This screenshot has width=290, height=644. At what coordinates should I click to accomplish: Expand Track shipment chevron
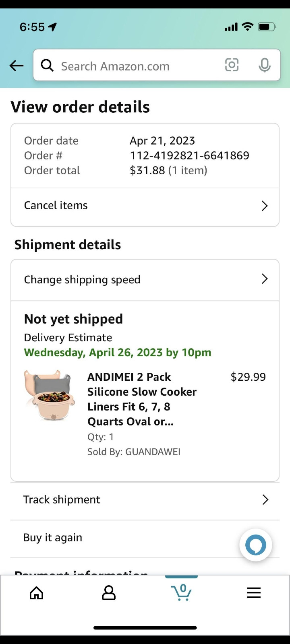(265, 500)
